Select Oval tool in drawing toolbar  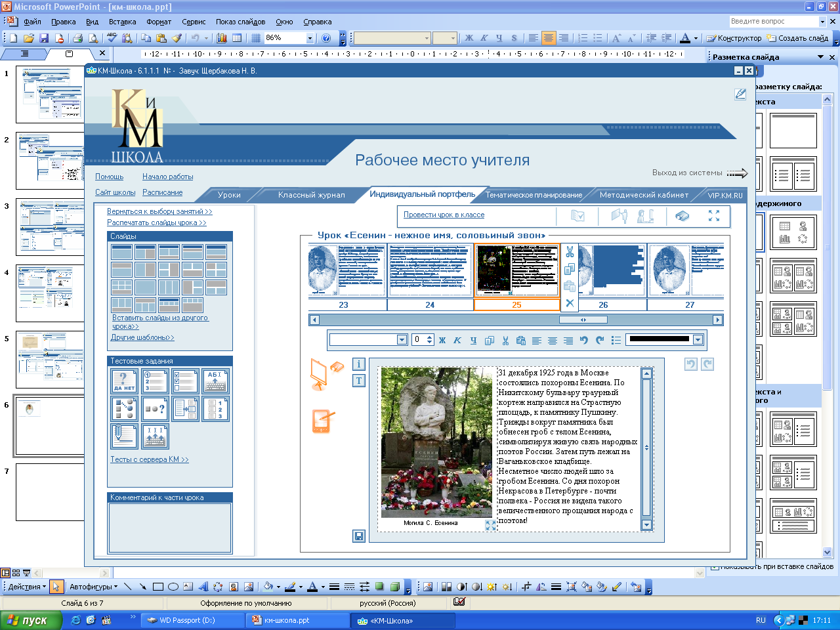173,587
